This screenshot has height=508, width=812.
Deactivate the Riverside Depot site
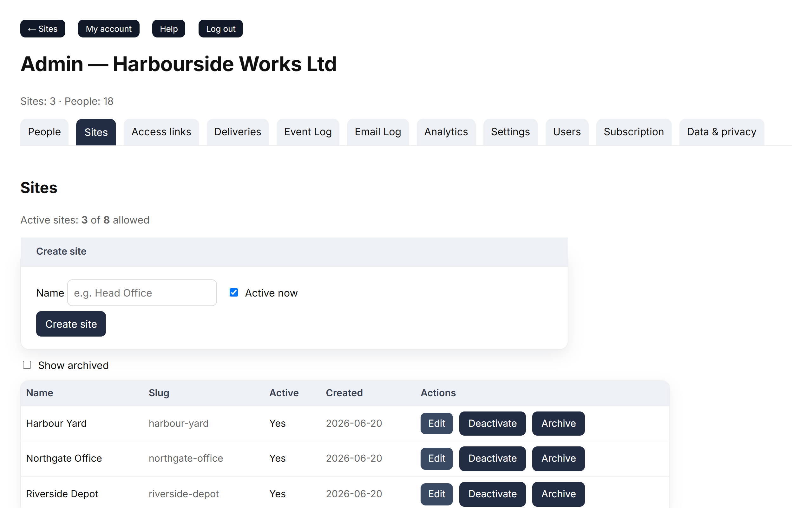[492, 494]
